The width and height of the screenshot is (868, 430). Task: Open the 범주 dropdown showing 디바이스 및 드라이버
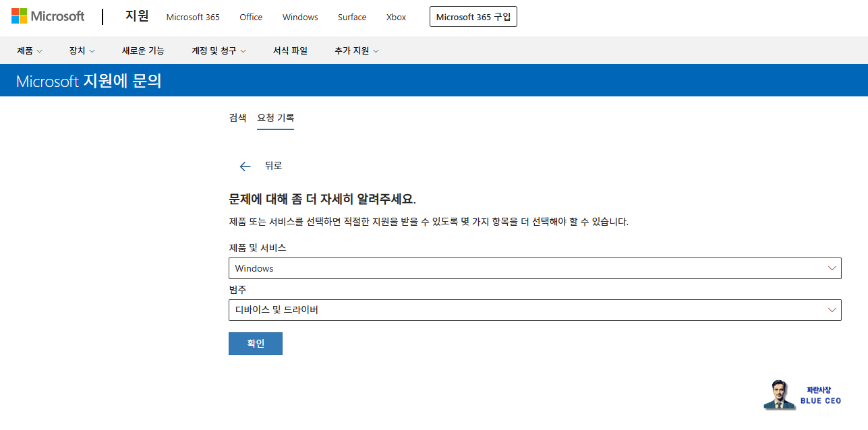535,310
